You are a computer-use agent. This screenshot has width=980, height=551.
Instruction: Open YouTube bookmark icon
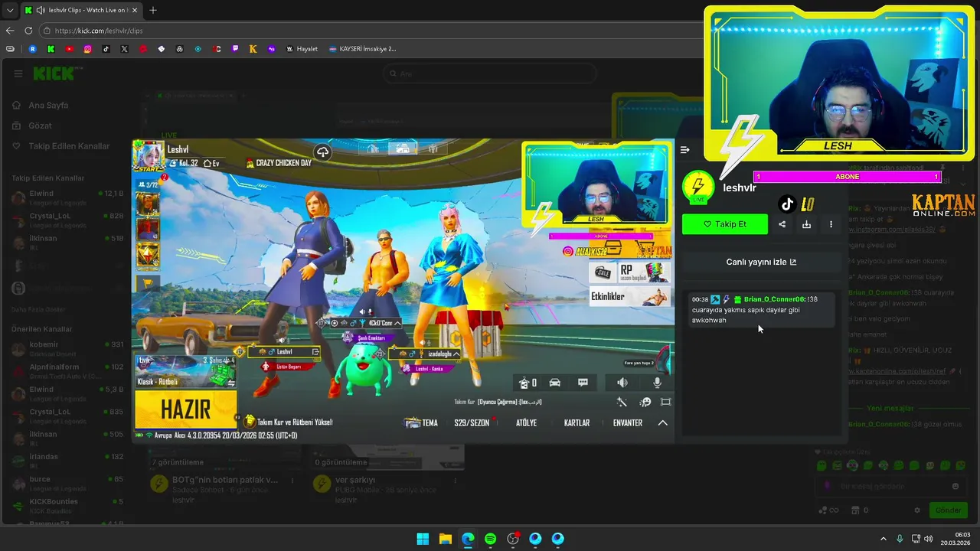coord(70,49)
